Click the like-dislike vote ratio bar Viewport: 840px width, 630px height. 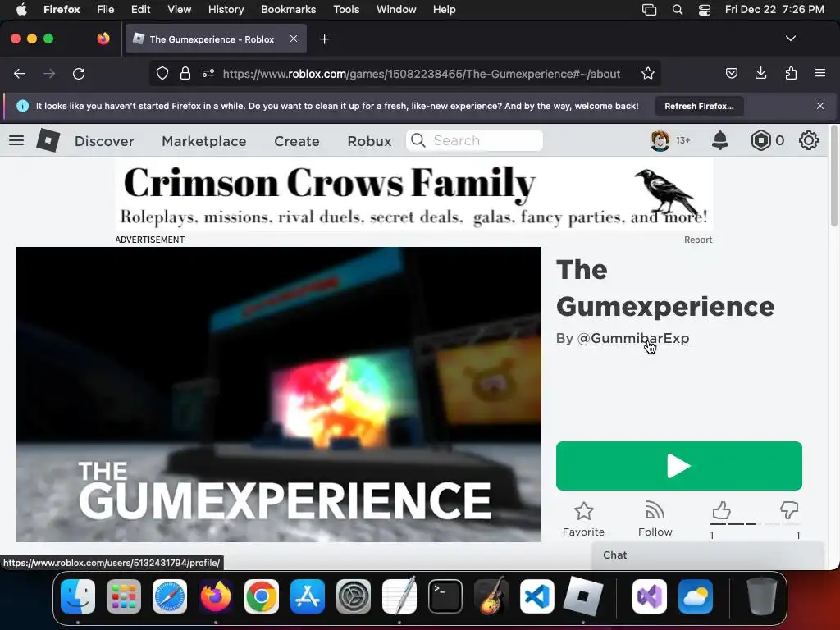[x=756, y=523]
